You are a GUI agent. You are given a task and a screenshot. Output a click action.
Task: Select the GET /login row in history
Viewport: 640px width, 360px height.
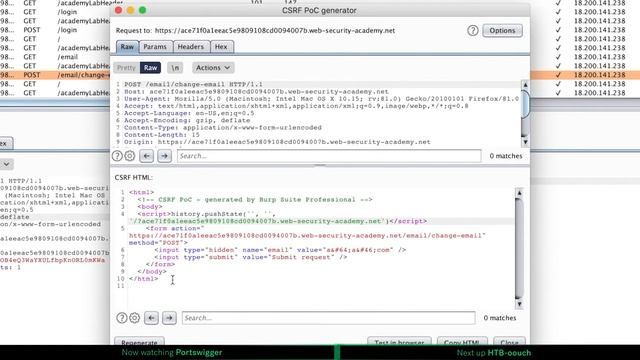(x=55, y=12)
